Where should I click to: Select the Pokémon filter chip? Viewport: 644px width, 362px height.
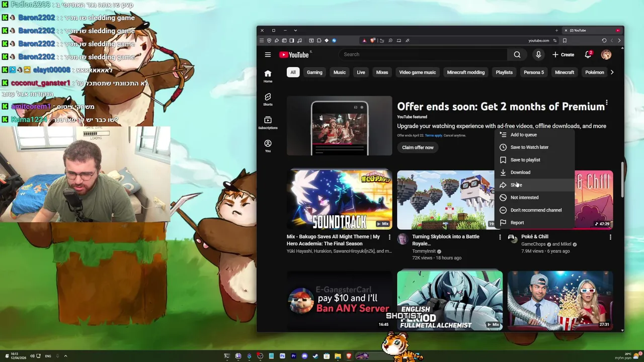click(x=595, y=72)
